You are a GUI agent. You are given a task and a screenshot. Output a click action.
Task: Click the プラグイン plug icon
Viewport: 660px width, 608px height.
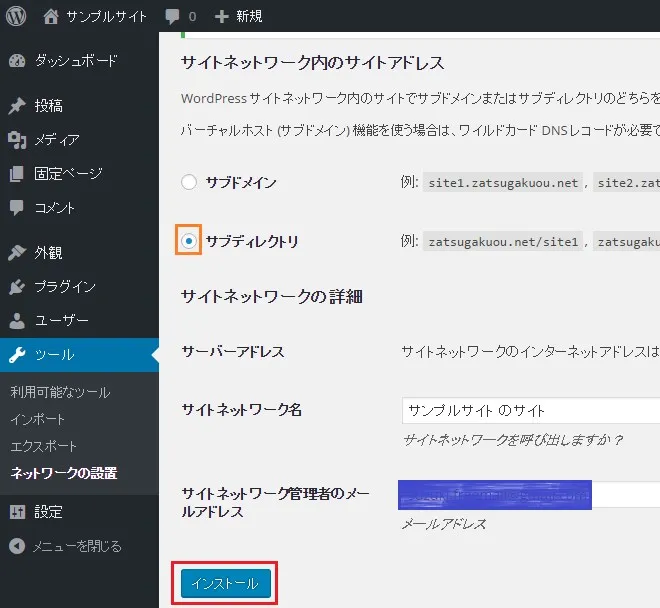17,287
